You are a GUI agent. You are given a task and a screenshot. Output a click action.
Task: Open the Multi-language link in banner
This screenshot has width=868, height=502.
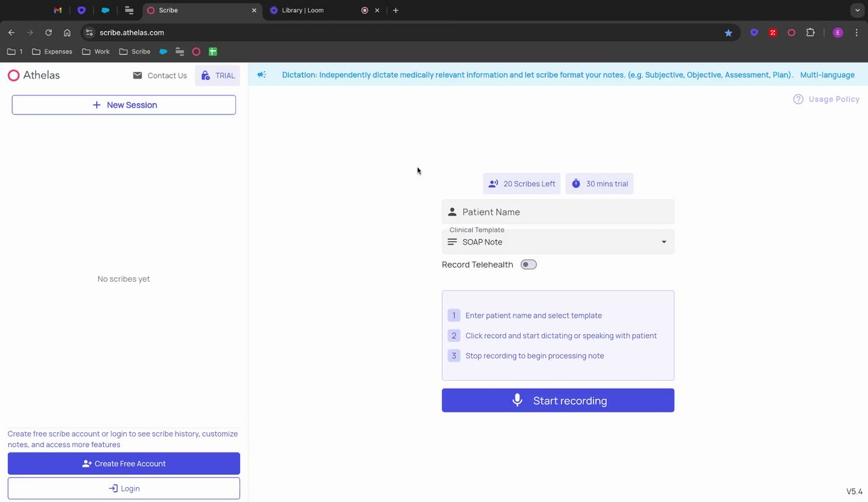(827, 75)
